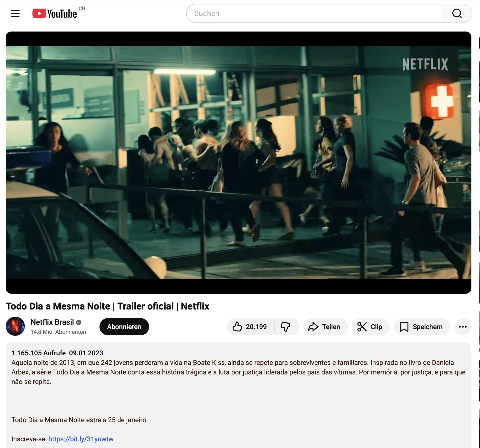Like the video with thumbs up
480x448 pixels.
pos(250,327)
